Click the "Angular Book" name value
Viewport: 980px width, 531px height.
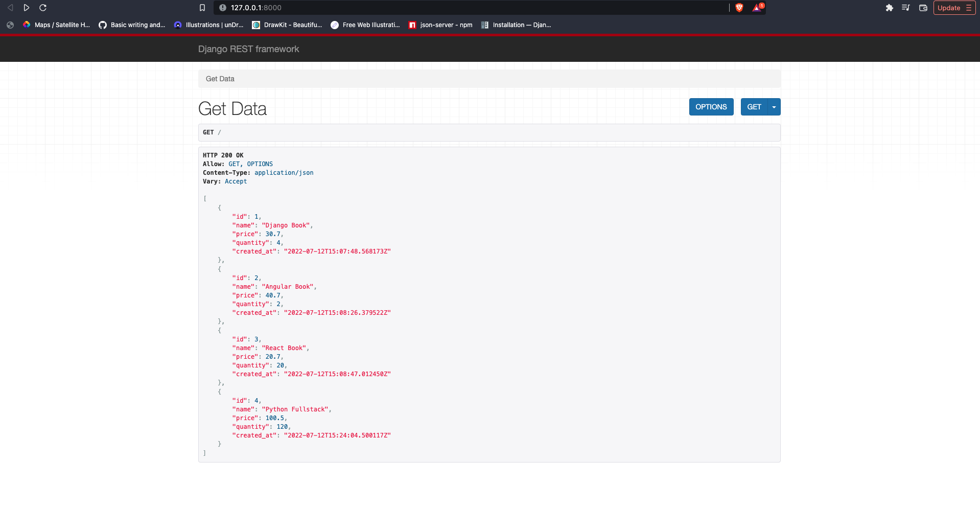pos(288,287)
